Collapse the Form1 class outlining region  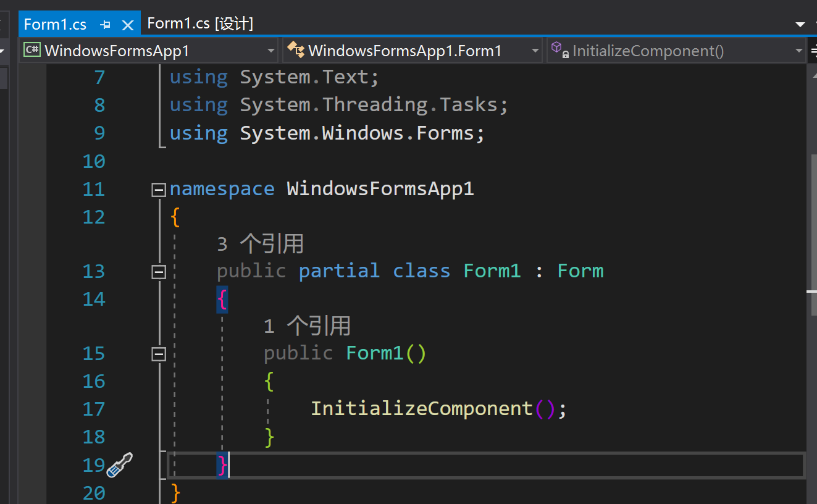coord(159,272)
